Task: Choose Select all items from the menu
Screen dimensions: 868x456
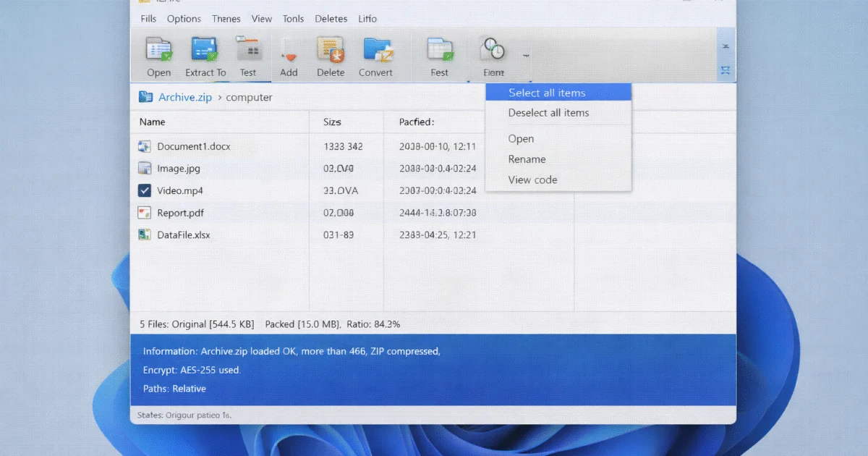Action: pyautogui.click(x=558, y=92)
